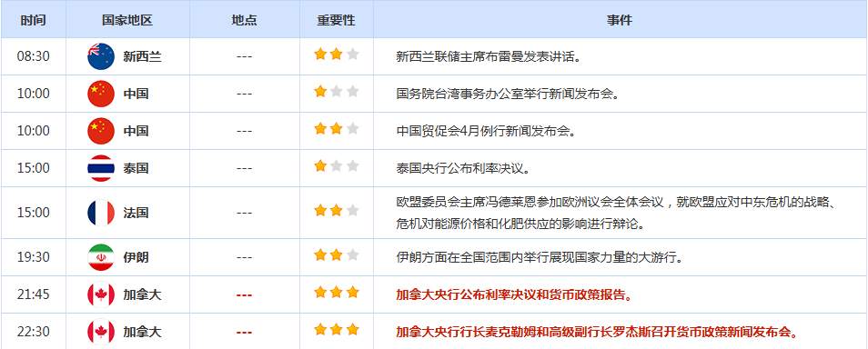
Task: Click 10:00 time in 台湾事务办公室 row
Action: click(x=34, y=94)
